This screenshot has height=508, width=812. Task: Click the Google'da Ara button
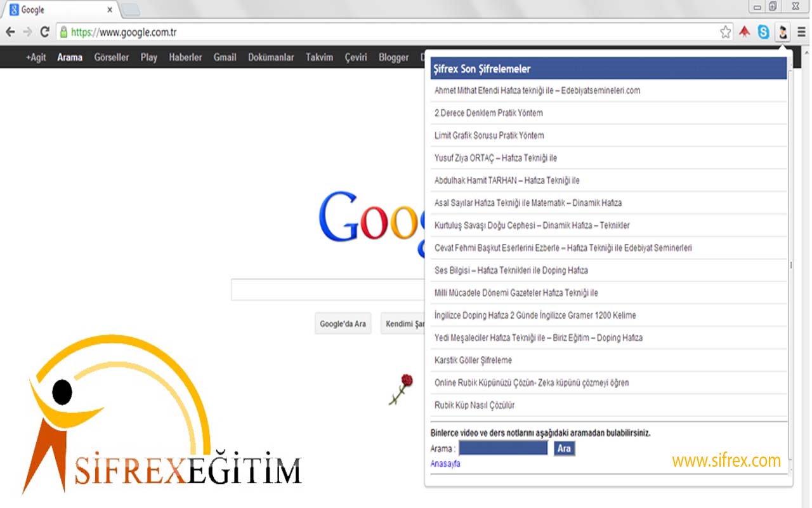343,324
